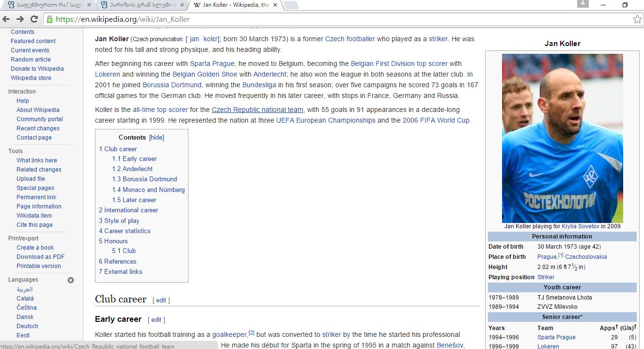This screenshot has width=644, height=349.
Task: Switch article language to Čeština
Action: point(27,308)
